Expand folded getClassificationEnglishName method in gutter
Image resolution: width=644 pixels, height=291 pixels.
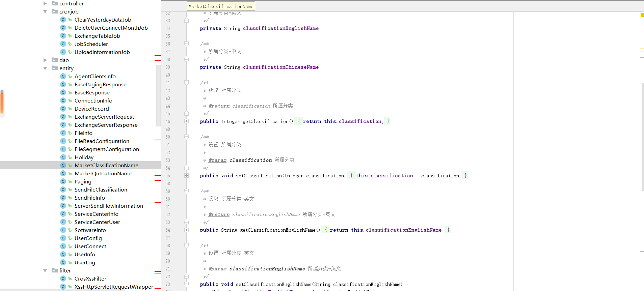point(186,230)
